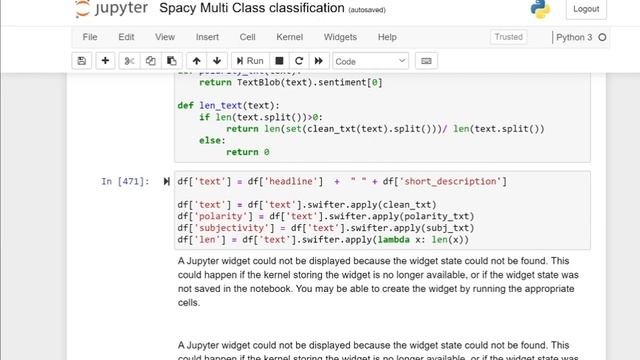
Task: Move selected cell up arrow
Action: pyautogui.click(x=196, y=61)
